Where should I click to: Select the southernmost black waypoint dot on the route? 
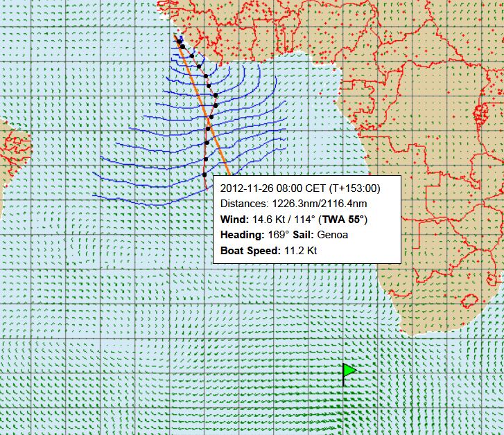pos(205,175)
